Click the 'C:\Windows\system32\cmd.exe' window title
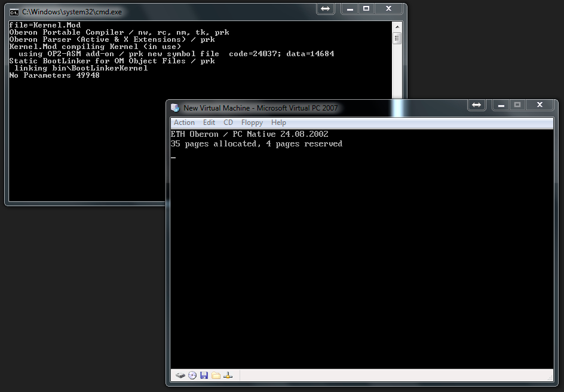 (72, 12)
